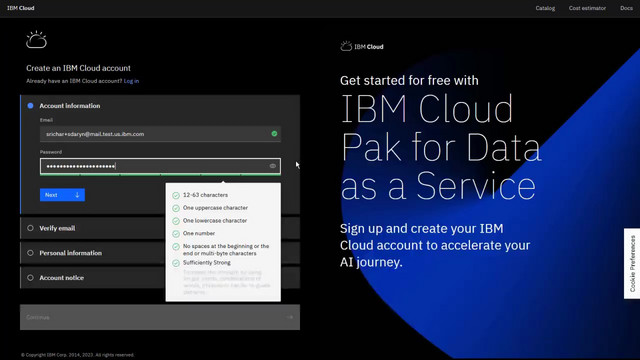The width and height of the screenshot is (640, 360).
Task: Open the Docs menu item
Action: [x=626, y=8]
